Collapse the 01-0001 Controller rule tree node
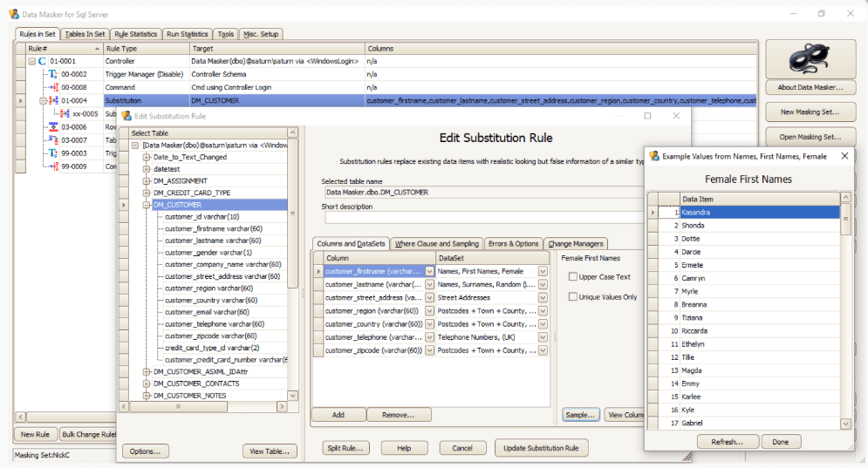This screenshot has width=868, height=468. click(x=32, y=61)
